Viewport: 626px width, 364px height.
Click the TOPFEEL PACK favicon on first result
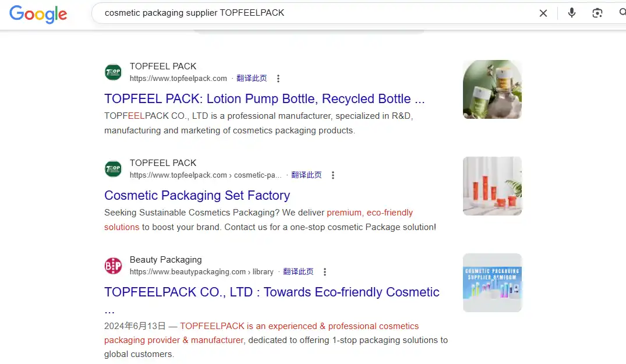click(x=113, y=72)
